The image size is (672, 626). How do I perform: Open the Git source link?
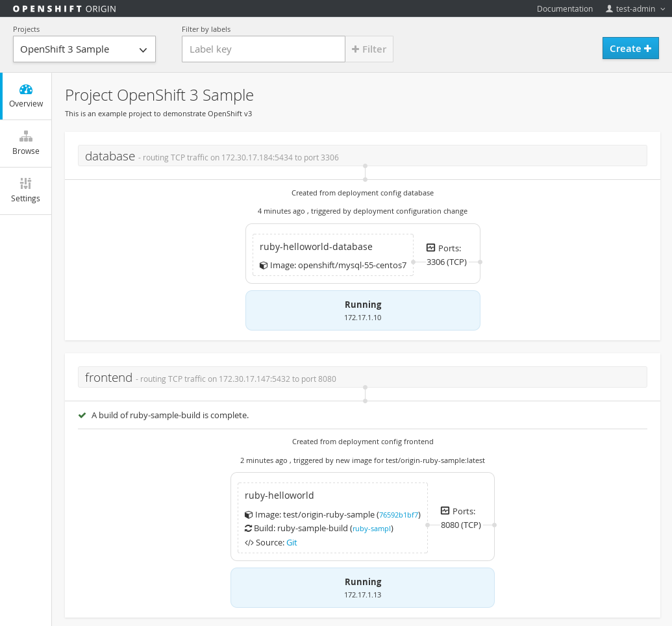point(292,542)
